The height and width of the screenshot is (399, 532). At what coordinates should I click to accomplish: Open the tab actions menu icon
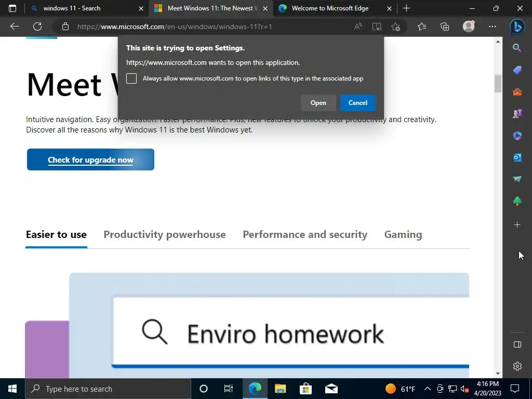click(12, 8)
